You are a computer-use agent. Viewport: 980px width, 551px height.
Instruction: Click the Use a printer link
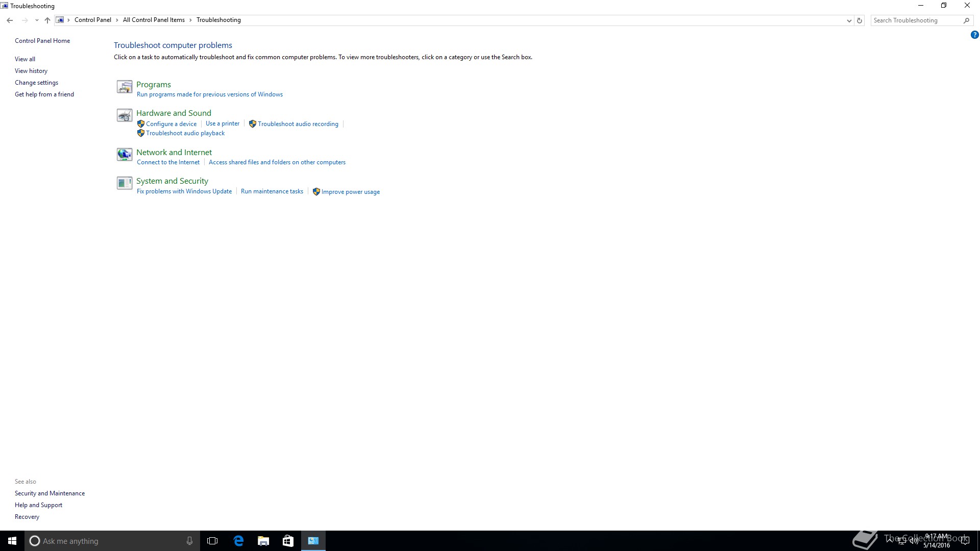coord(223,123)
